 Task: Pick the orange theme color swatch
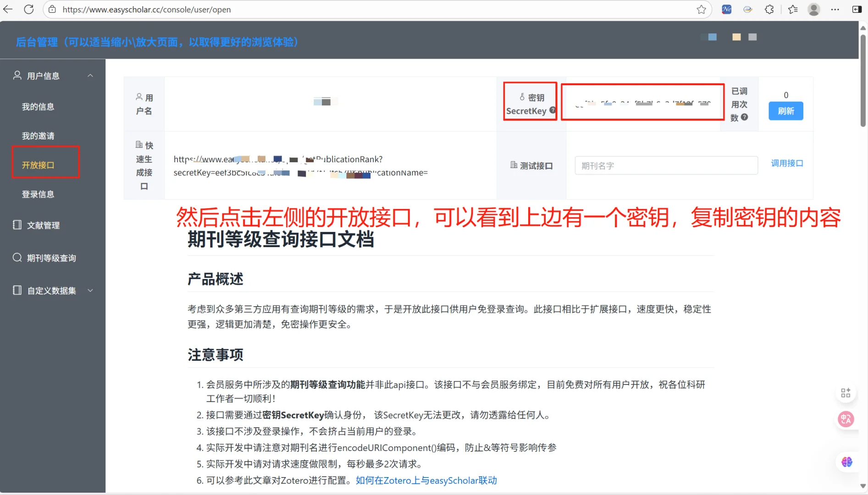click(x=736, y=37)
